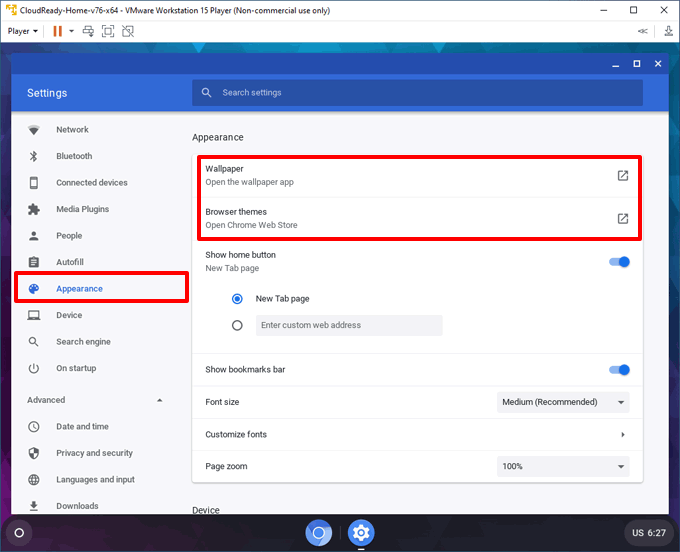Image resolution: width=680 pixels, height=552 pixels.
Task: Open Browser themes external link icon
Action: tap(622, 219)
